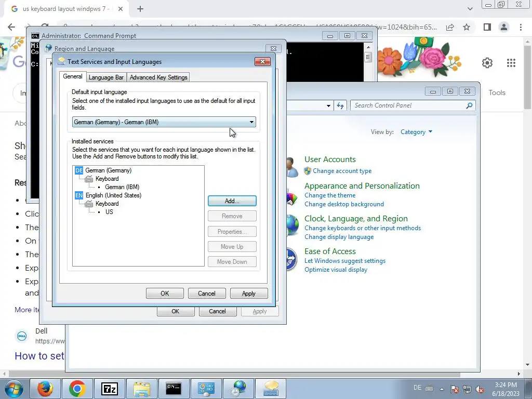Open Windows Explorer folder taskbar icon
The height and width of the screenshot is (399, 532).
tap(141, 389)
